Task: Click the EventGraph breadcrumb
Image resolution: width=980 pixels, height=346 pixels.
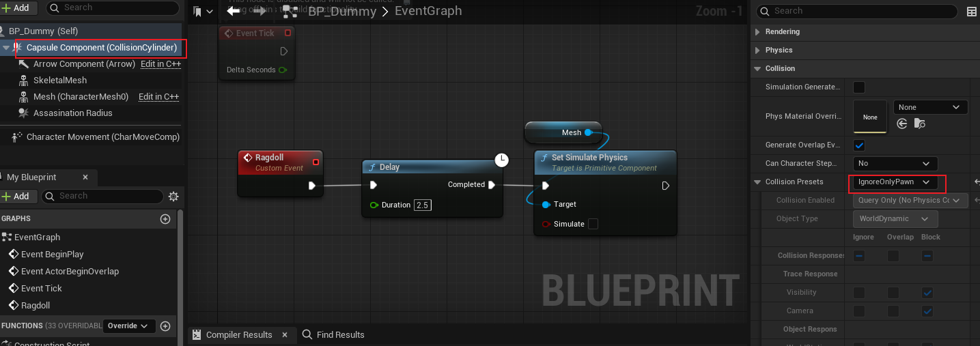Action: pos(428,11)
